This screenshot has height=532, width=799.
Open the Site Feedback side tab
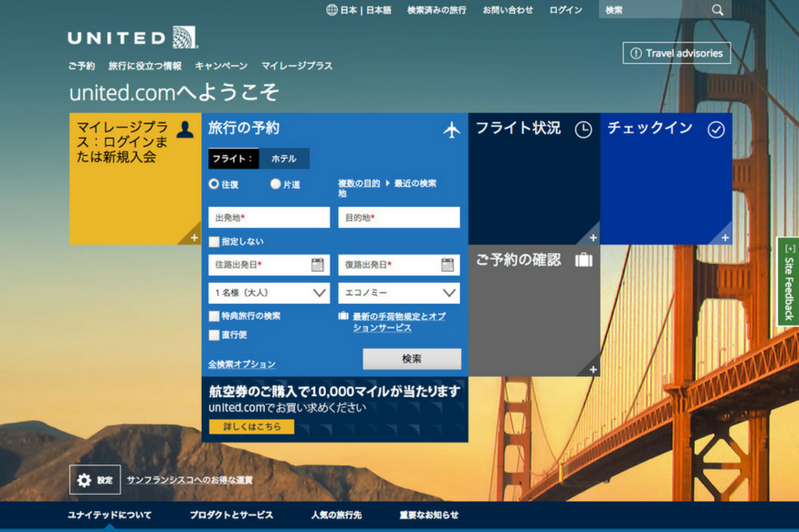tap(788, 282)
